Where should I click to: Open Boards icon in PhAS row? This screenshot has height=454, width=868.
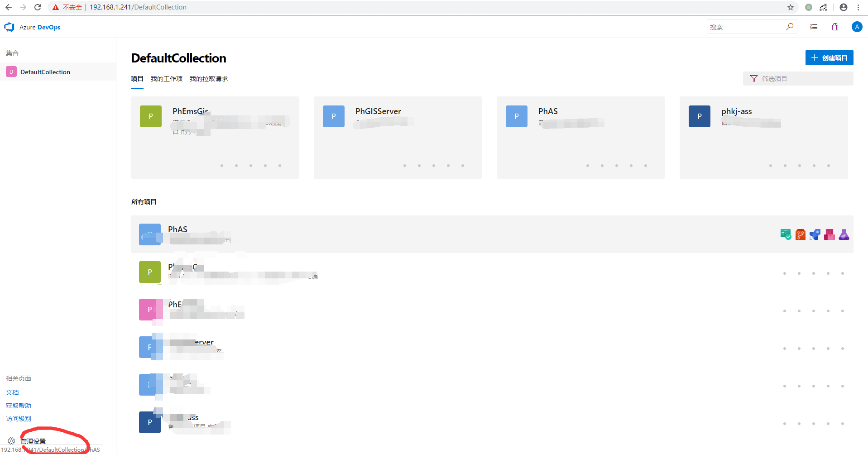click(x=786, y=234)
